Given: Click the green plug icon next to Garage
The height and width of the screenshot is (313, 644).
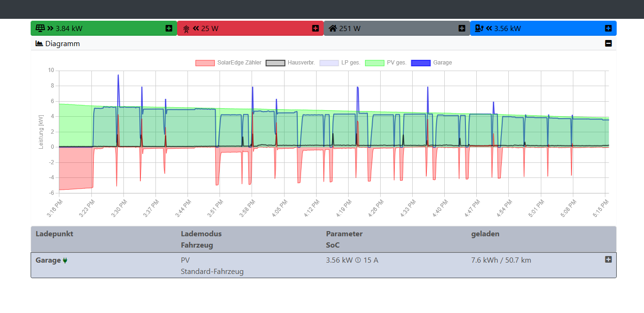Looking at the screenshot, I should point(65,260).
